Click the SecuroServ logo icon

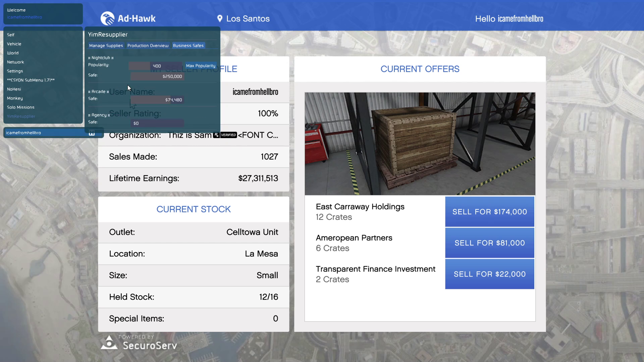[x=109, y=343]
